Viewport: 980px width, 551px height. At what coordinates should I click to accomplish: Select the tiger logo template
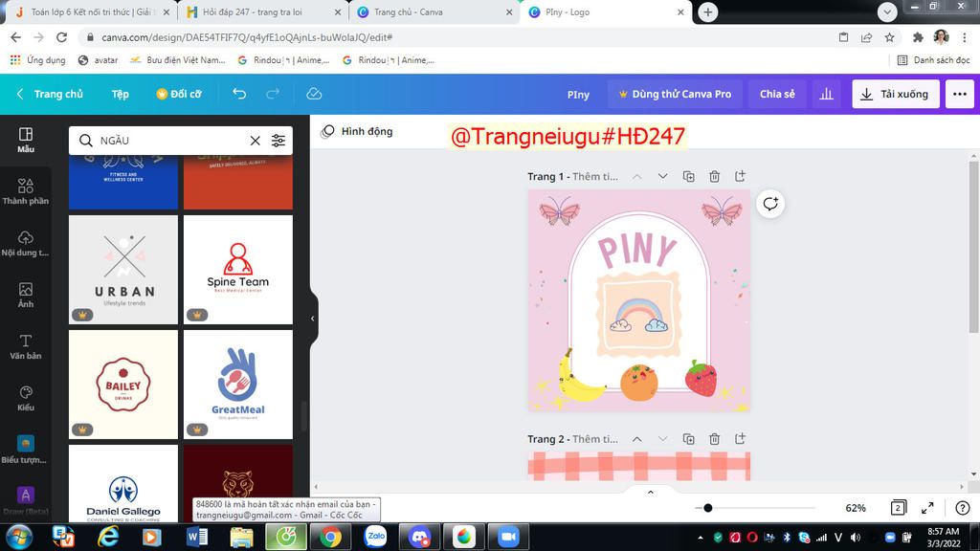(238, 471)
